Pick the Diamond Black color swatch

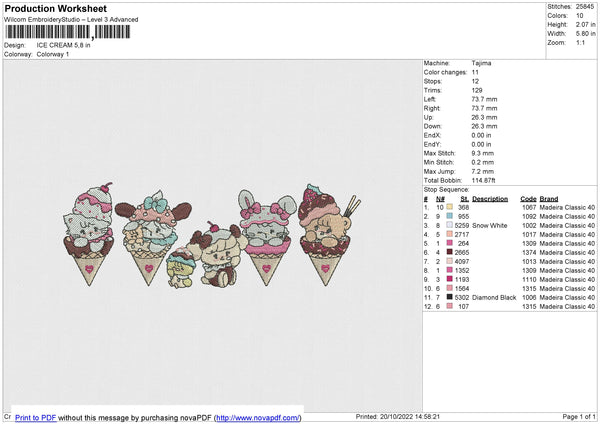(450, 297)
